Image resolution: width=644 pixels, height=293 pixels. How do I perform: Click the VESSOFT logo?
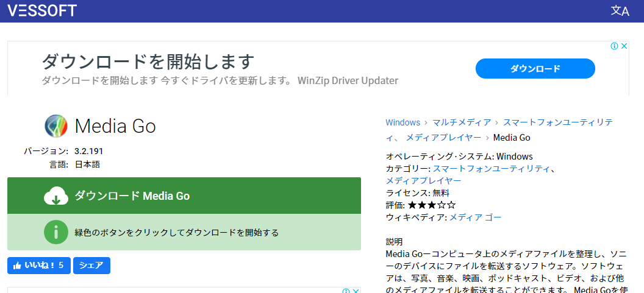(42, 11)
